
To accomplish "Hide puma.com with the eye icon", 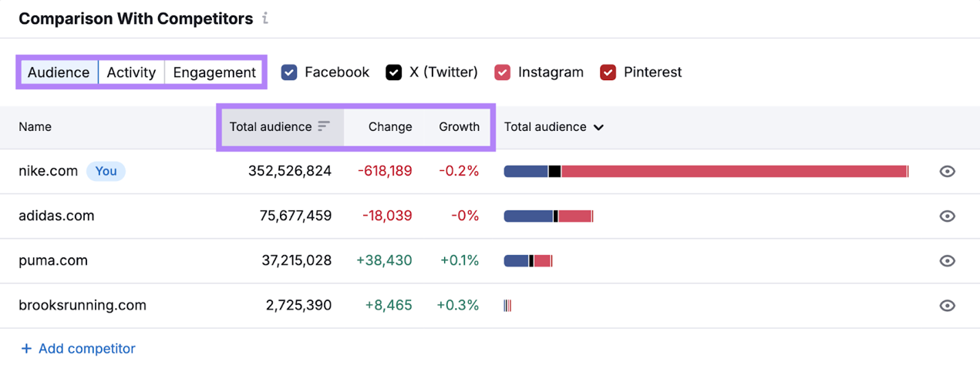I will click(x=947, y=261).
